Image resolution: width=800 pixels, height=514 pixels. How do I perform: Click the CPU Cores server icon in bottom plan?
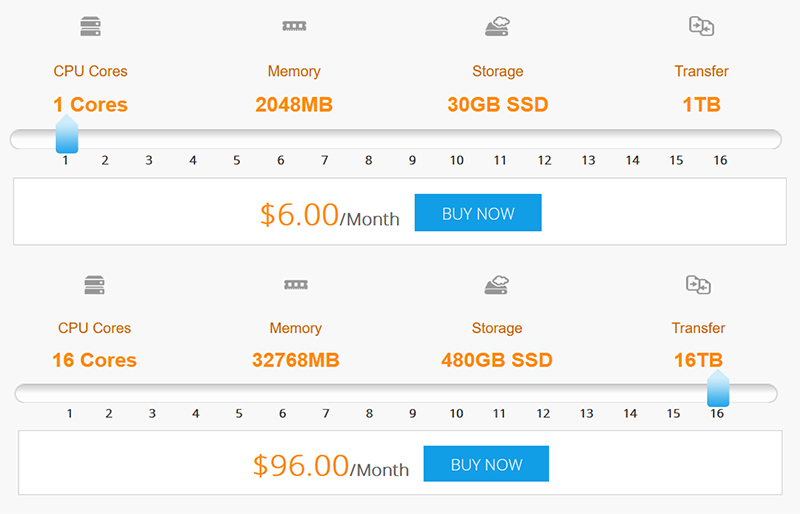(x=94, y=285)
